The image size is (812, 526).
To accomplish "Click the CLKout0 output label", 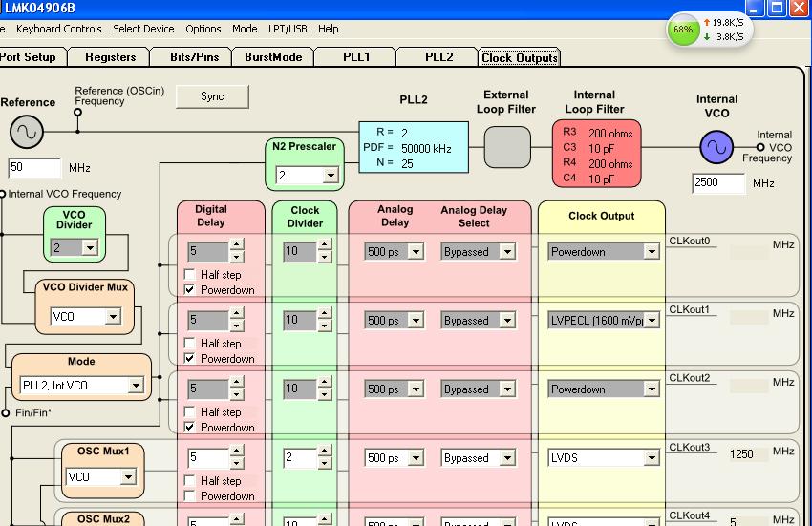I will [690, 241].
